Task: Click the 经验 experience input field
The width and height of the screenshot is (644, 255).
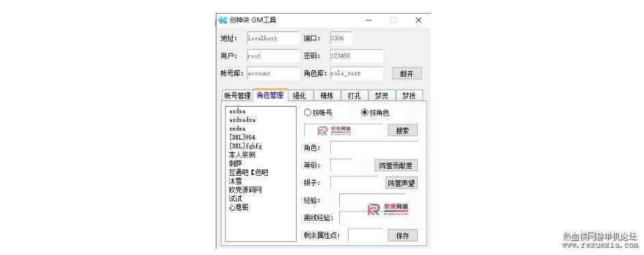Action: coord(372,200)
